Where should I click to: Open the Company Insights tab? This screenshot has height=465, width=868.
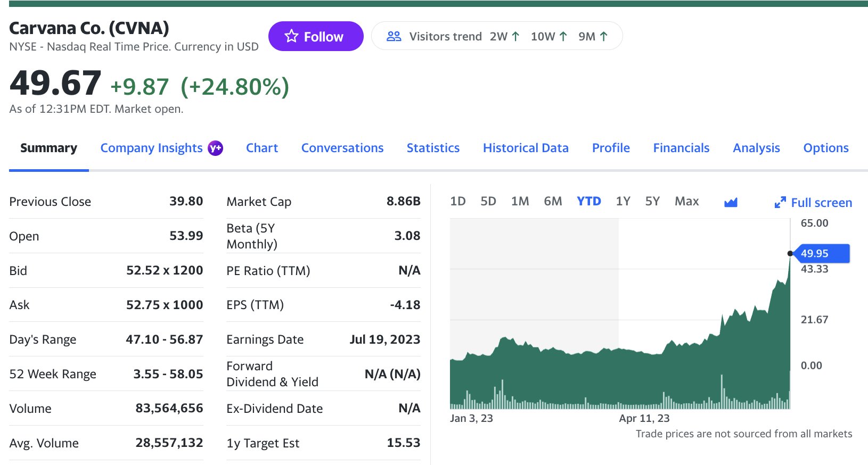click(152, 148)
